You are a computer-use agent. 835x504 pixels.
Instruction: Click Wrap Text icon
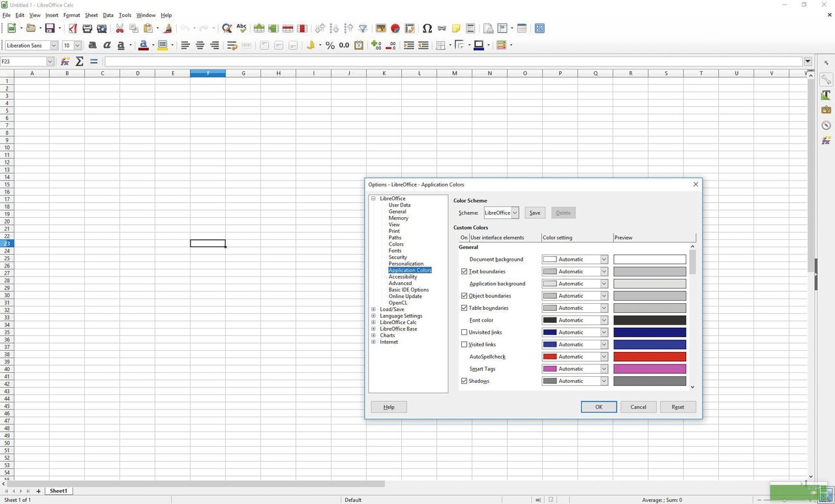[232, 46]
